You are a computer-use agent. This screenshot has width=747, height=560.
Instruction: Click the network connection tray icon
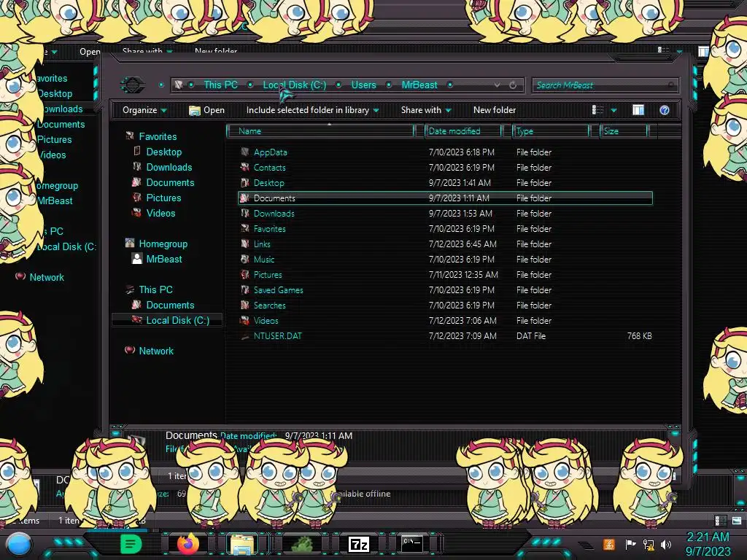[649, 544]
